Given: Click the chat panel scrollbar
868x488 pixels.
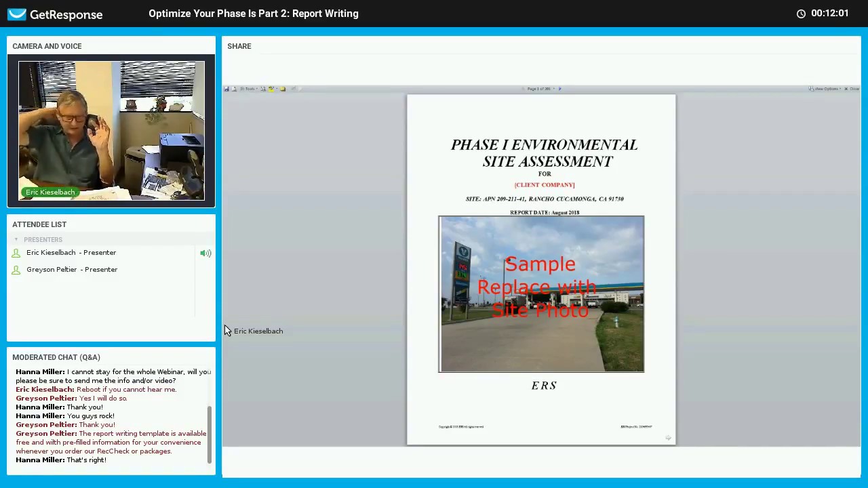Looking at the screenshot, I should (210, 434).
